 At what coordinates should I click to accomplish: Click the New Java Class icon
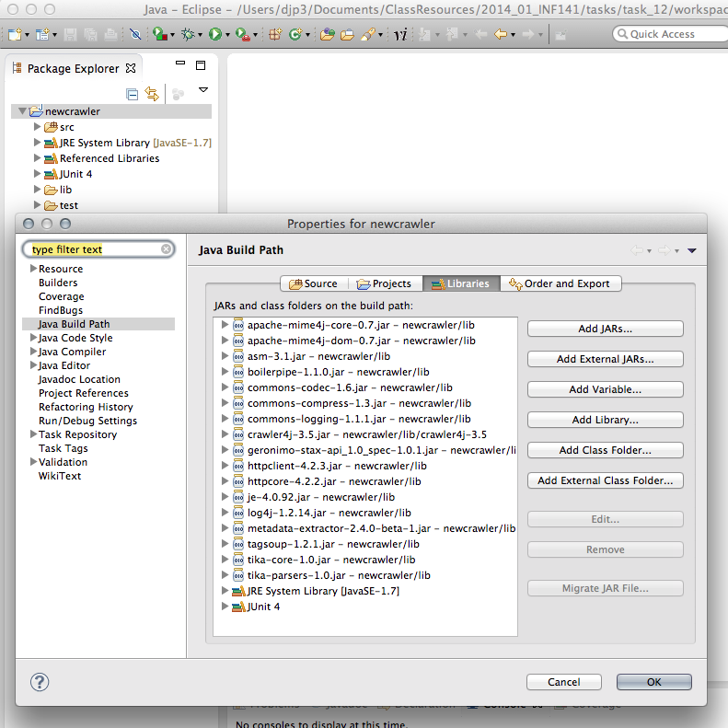coord(295,34)
